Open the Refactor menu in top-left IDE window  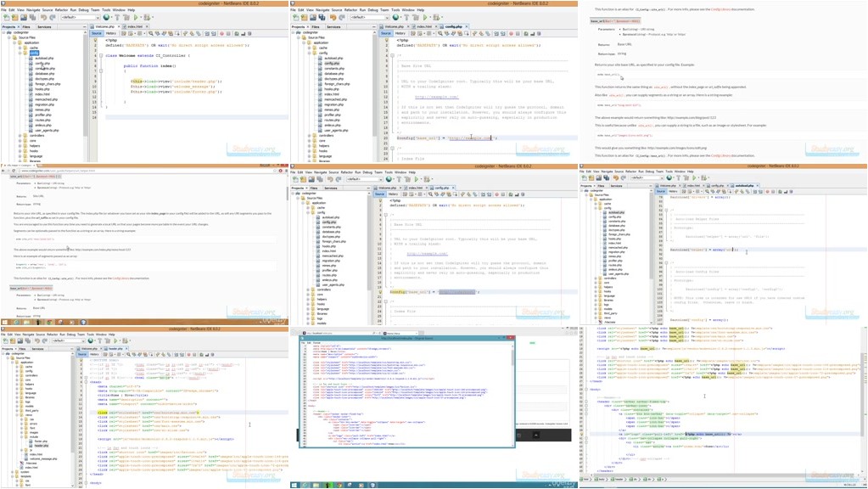click(61, 10)
